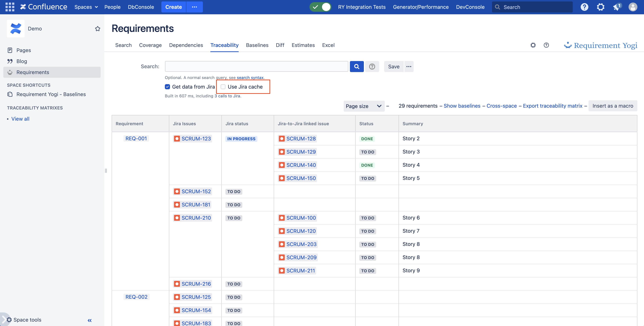This screenshot has height=326, width=644.
Task: Open your profile avatar menu
Action: (633, 7)
